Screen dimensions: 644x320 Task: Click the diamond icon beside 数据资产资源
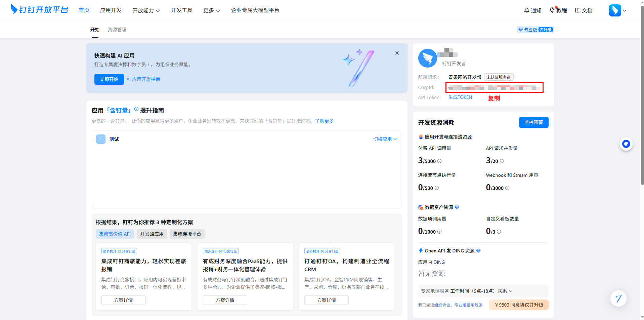coord(457,207)
